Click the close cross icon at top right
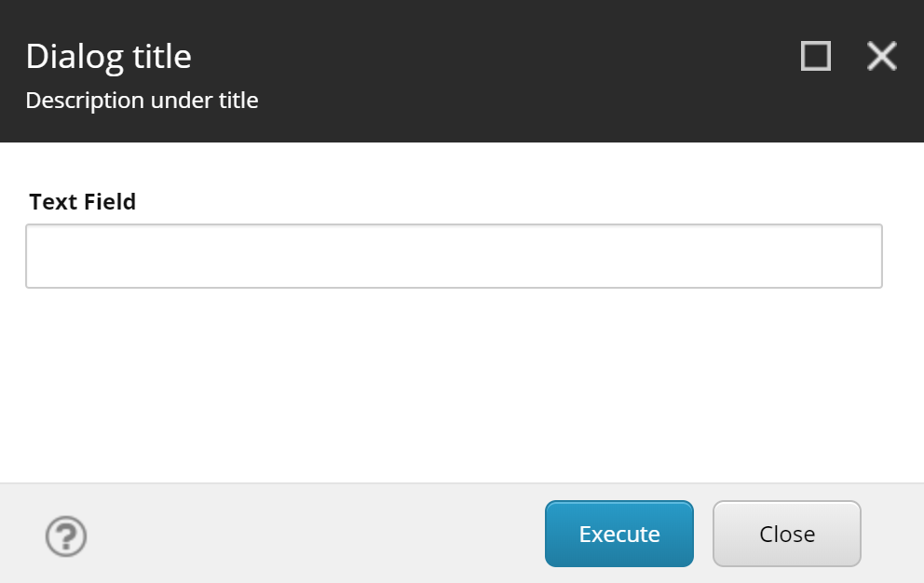The width and height of the screenshot is (924, 583). click(881, 56)
